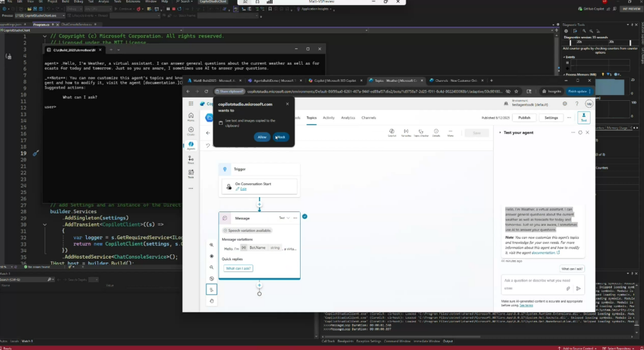Bookmark page with the star icon
The height and width of the screenshot is (350, 644).
(x=516, y=91)
